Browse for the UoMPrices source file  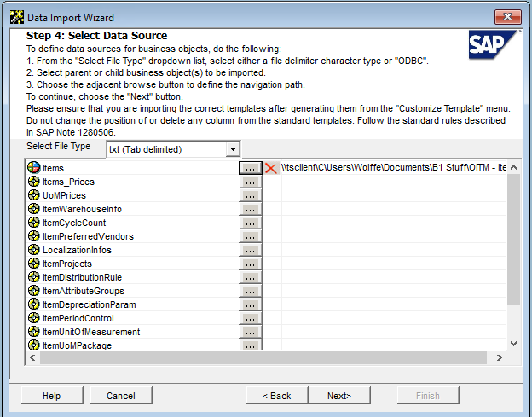click(x=250, y=196)
